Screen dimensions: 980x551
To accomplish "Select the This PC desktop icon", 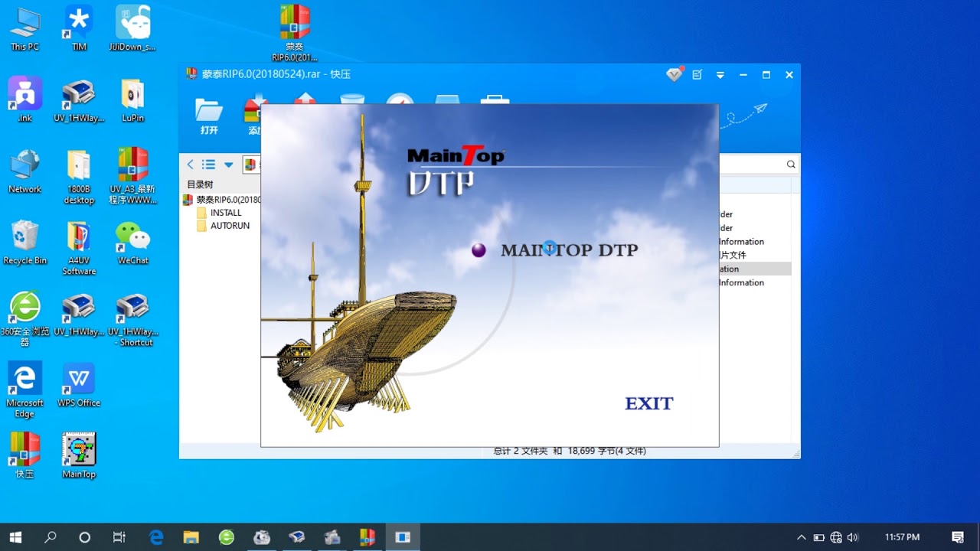I will pos(24,29).
